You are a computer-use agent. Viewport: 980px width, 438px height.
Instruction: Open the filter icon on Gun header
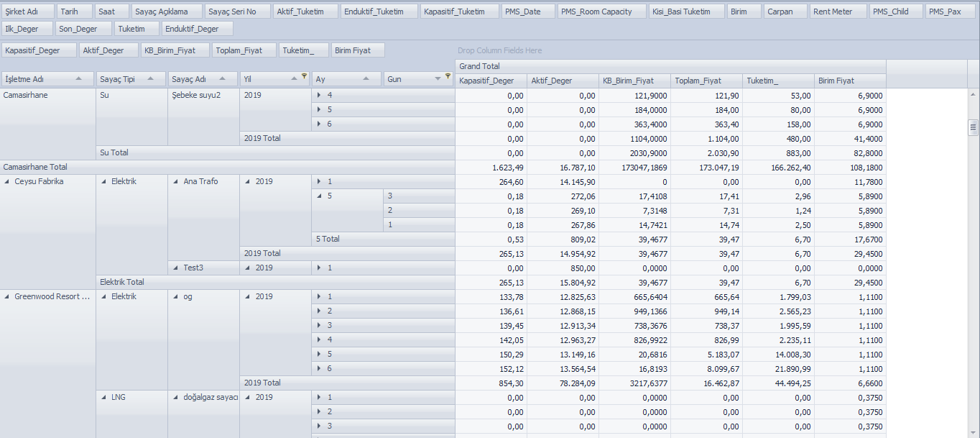[448, 76]
